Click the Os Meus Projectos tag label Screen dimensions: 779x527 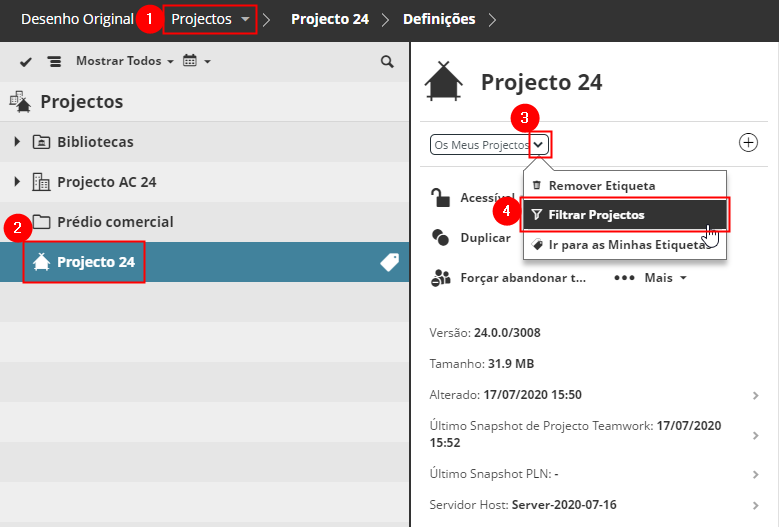(x=481, y=145)
